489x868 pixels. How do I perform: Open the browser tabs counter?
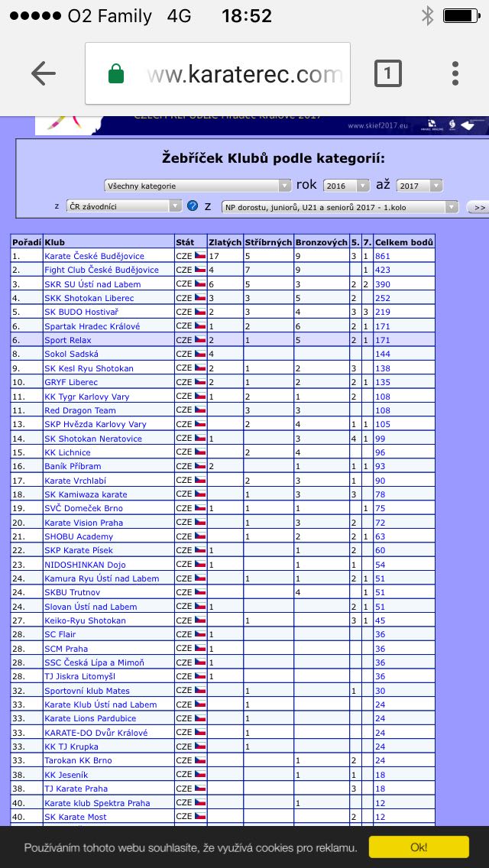pyautogui.click(x=387, y=73)
